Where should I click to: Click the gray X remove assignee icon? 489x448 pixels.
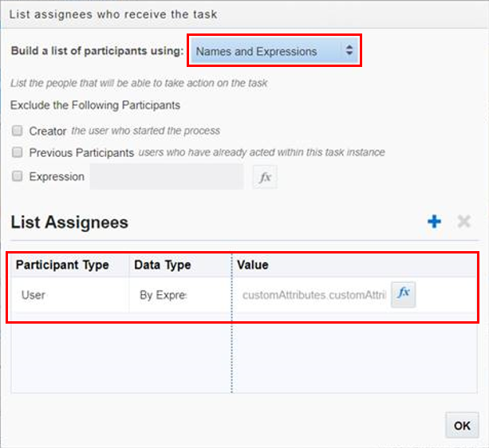point(463,222)
